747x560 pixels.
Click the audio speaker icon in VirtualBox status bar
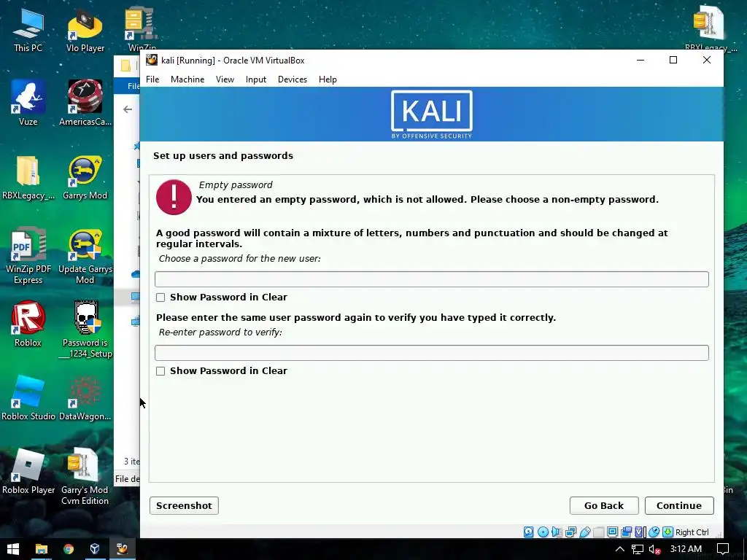[x=556, y=532]
